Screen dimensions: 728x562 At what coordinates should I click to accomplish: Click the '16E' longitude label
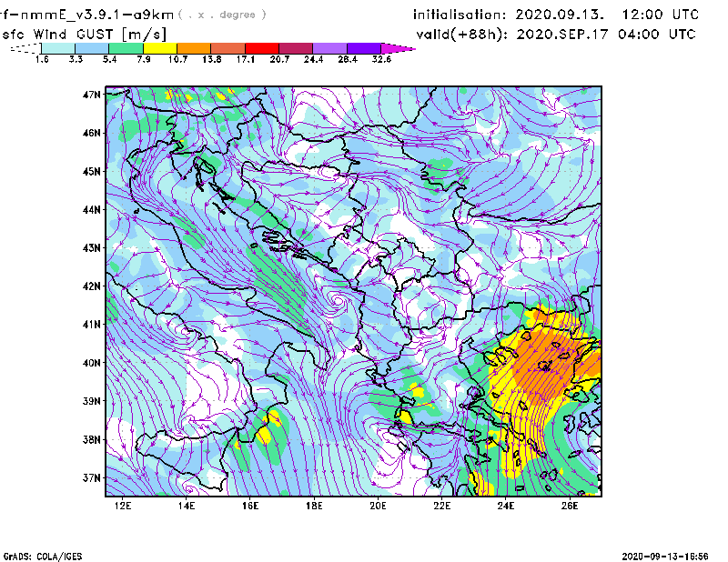tap(250, 506)
